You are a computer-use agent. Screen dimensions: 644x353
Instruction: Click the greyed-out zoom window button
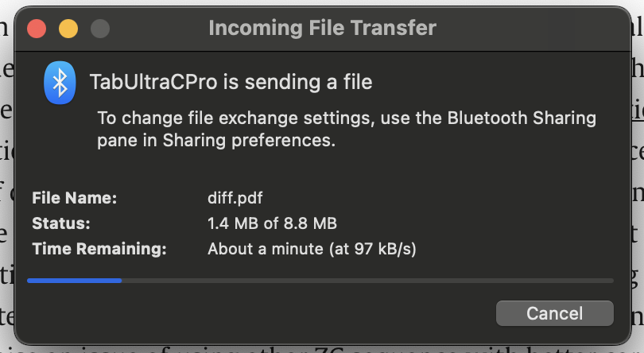pos(99,29)
